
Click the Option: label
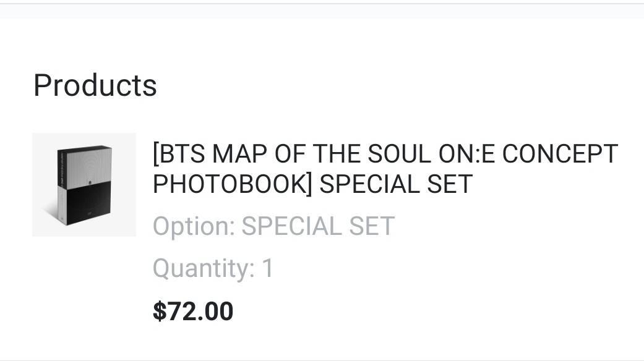click(193, 226)
